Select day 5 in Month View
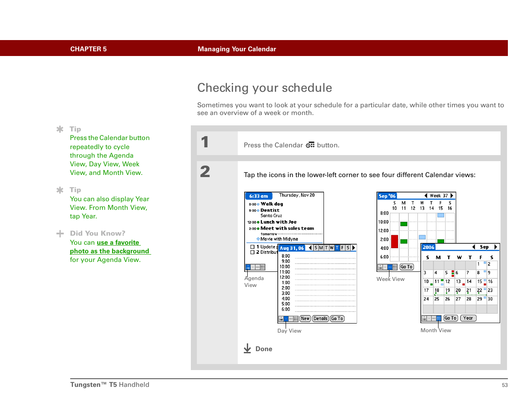 (x=449, y=274)
